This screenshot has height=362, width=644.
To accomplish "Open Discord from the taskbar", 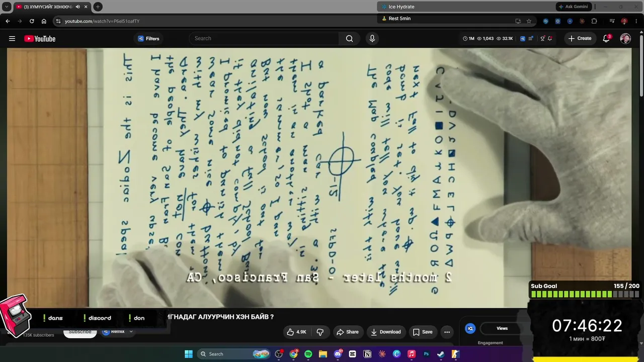I will [338, 354].
